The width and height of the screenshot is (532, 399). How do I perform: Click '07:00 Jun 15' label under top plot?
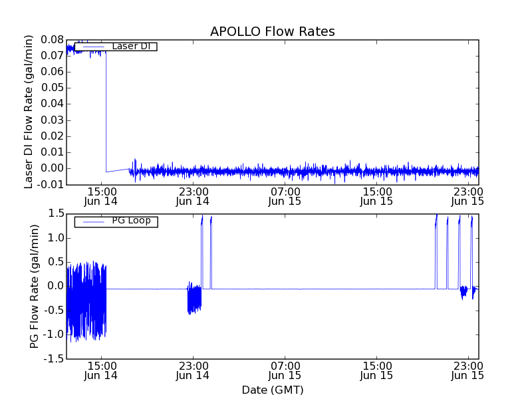(285, 196)
